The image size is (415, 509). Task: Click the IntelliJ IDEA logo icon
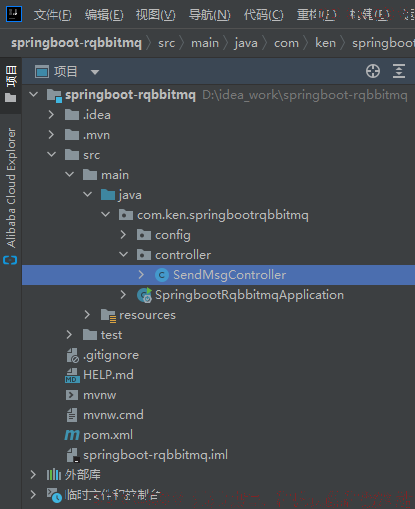click(14, 14)
